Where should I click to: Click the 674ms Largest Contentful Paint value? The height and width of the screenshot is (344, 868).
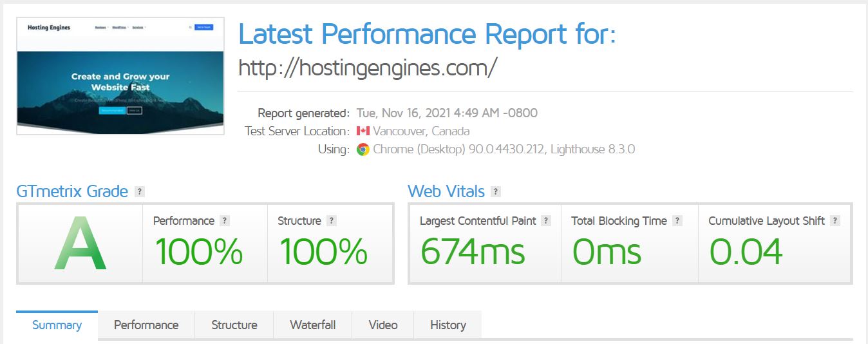pyautogui.click(x=473, y=251)
